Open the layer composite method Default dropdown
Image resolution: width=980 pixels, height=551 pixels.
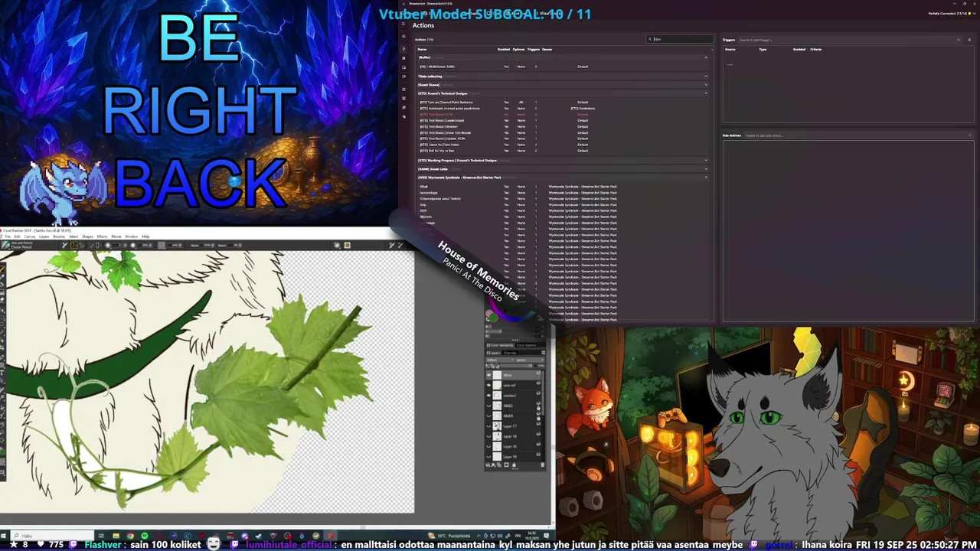tap(500, 360)
